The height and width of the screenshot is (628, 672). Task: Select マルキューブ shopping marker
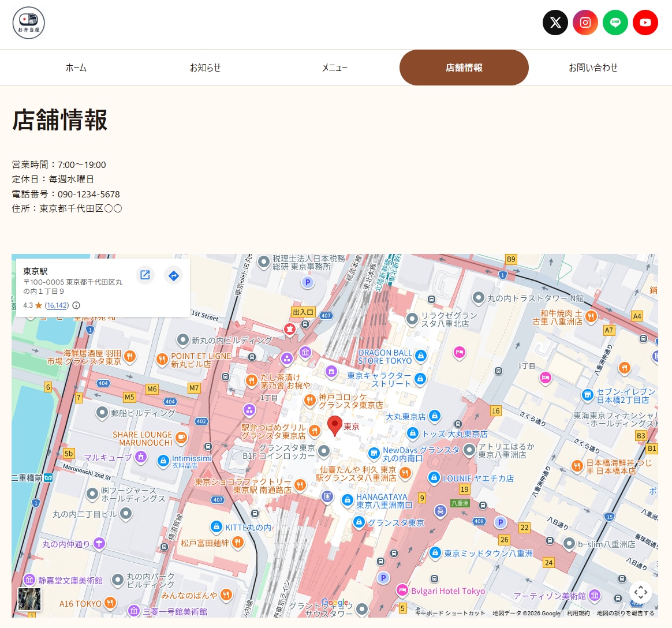point(140,457)
